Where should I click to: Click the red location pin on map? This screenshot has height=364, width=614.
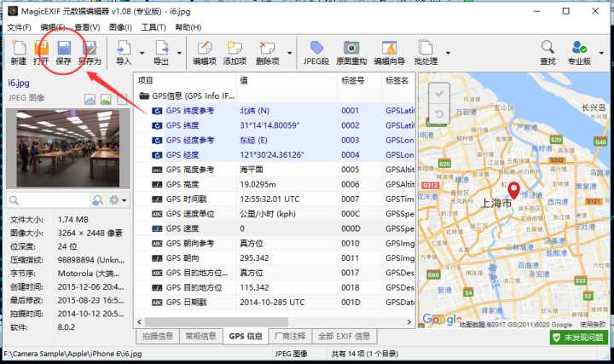(513, 191)
